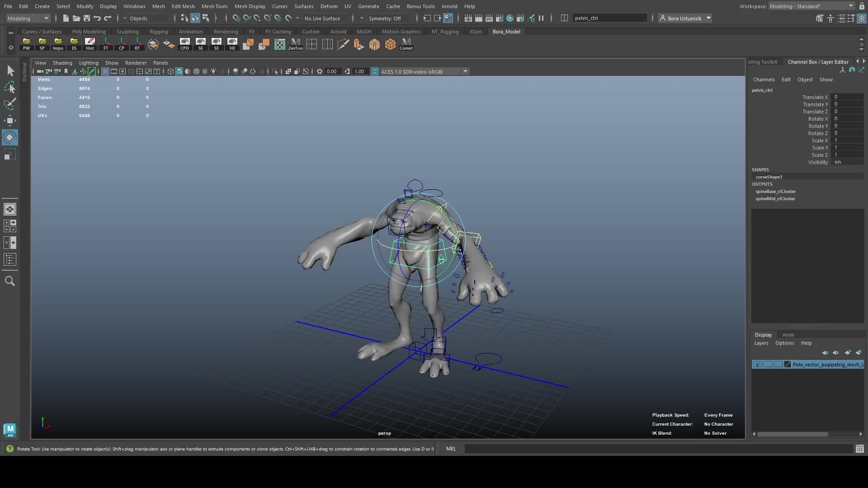
Task: Select the Rotate tool in the toolbox
Action: point(10,137)
